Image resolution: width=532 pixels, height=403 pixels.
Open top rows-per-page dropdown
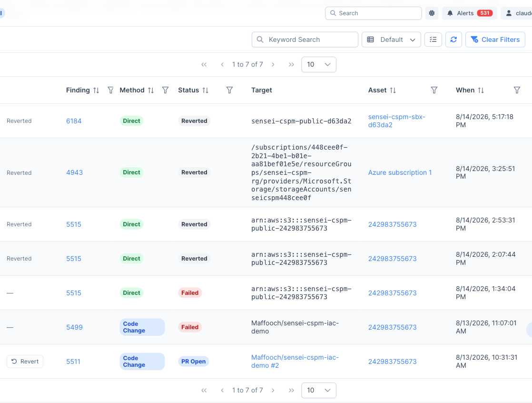319,64
